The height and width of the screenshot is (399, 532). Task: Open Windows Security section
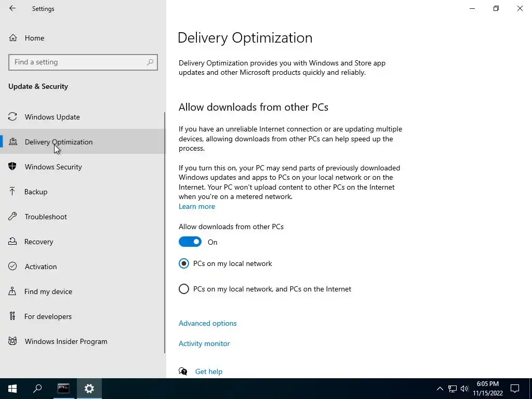click(82, 167)
